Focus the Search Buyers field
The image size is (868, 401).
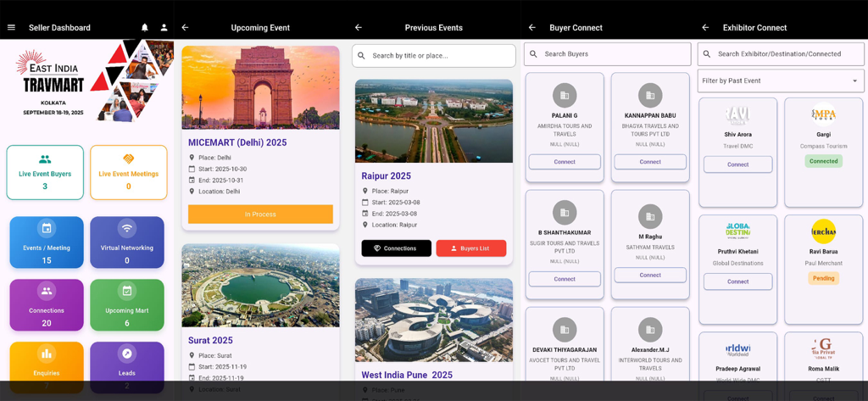tap(608, 54)
